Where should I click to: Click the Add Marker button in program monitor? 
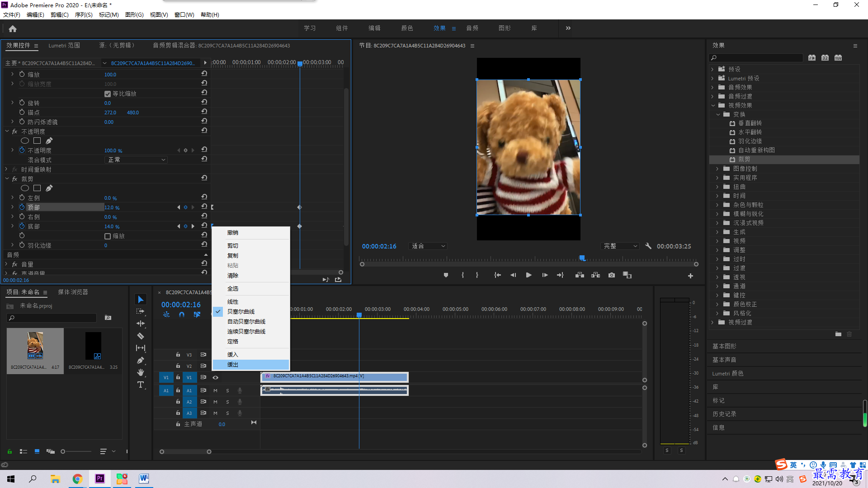pos(446,275)
